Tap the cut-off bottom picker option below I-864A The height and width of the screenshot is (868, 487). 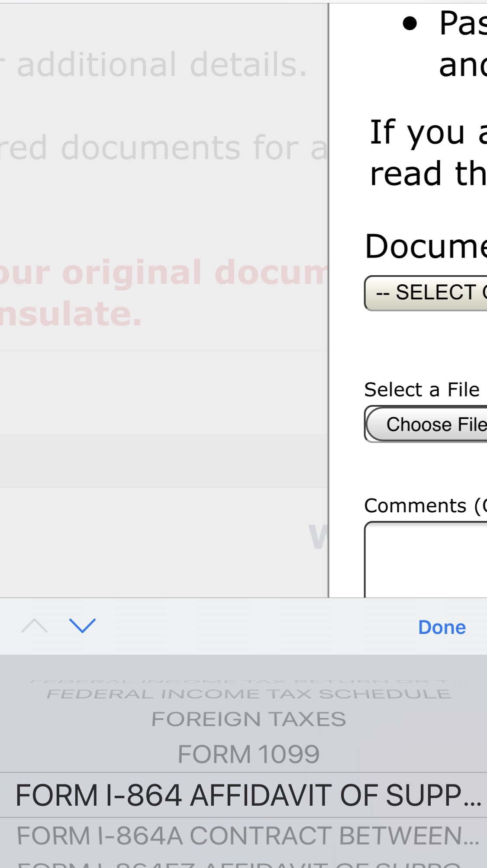point(248,864)
